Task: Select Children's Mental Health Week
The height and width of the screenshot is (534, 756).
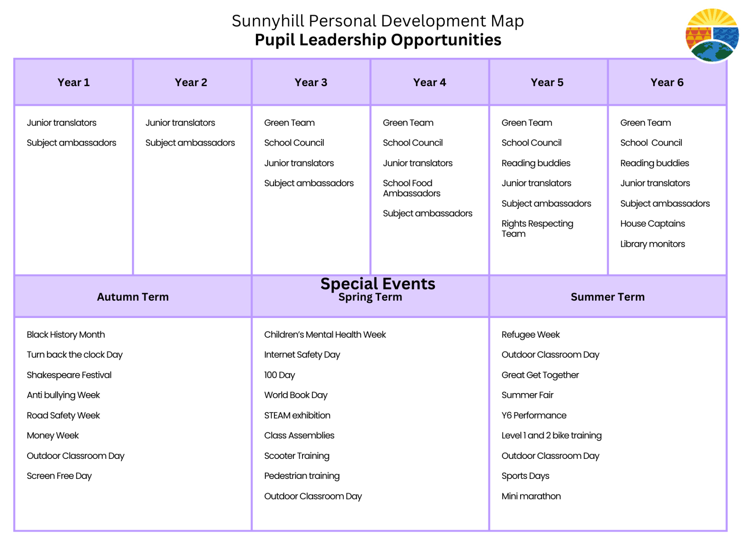Action: click(325, 334)
